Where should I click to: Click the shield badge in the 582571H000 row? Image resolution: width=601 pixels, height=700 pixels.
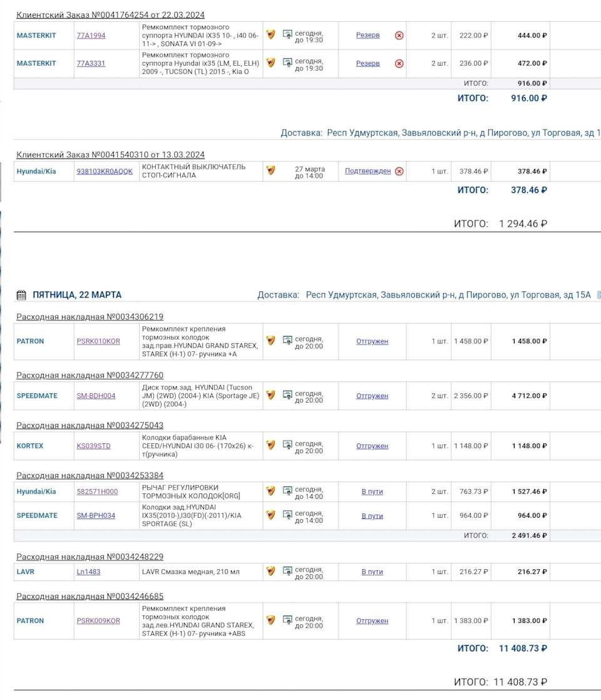[270, 491]
